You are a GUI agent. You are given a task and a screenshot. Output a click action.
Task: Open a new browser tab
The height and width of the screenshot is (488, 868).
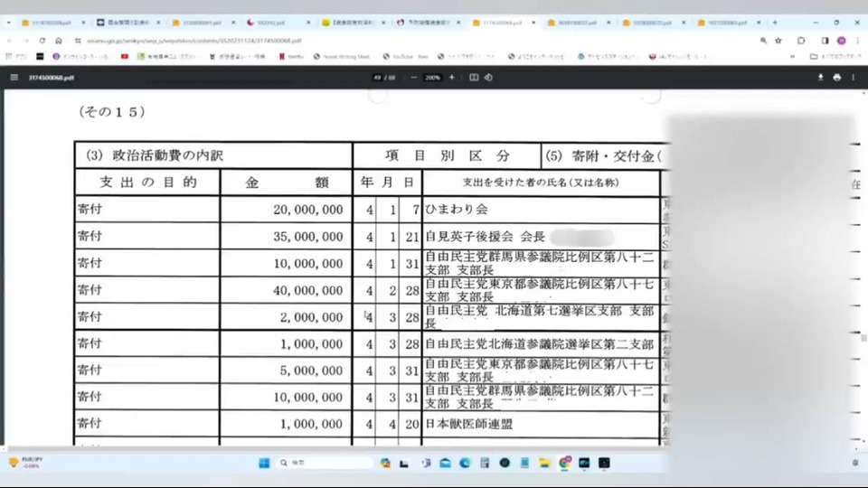775,23
